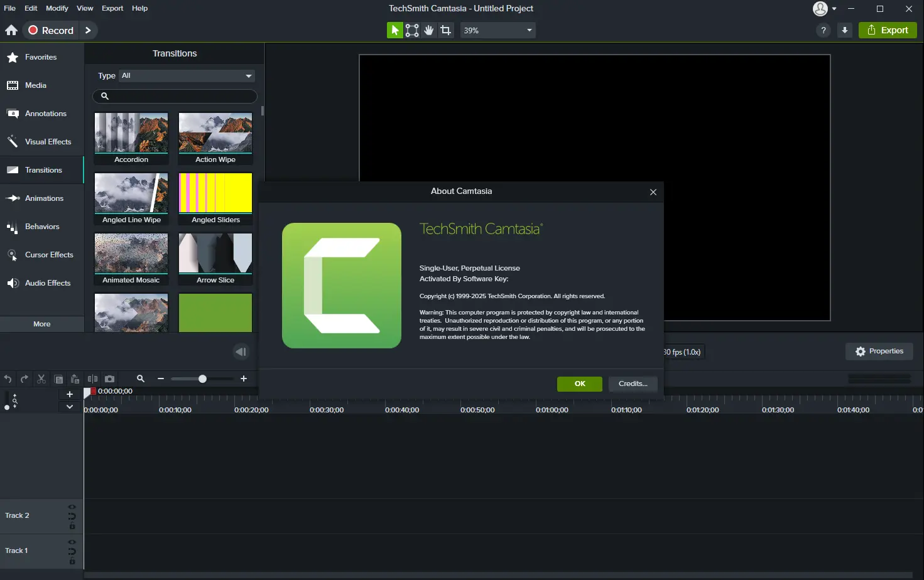
Task: Select the Pan hand tool
Action: 429,30
